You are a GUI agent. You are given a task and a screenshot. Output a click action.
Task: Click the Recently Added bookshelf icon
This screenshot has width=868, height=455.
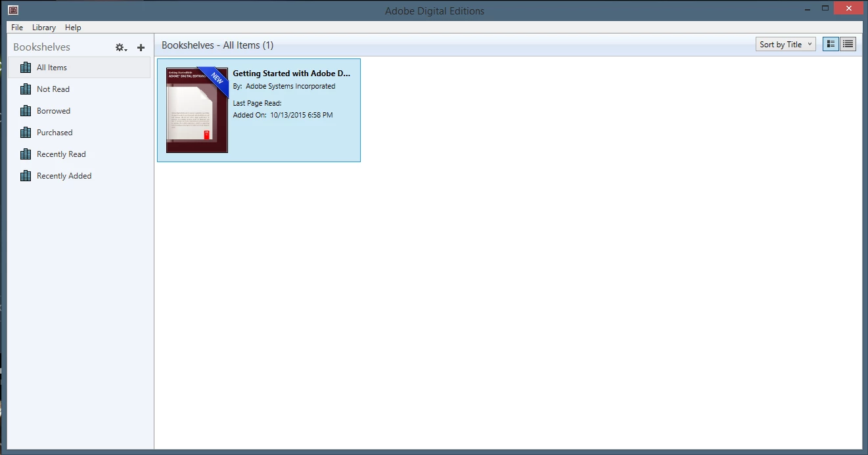tap(26, 176)
